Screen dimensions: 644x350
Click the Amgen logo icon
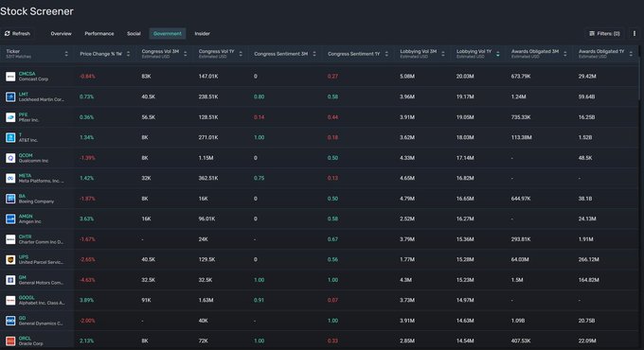click(10, 219)
